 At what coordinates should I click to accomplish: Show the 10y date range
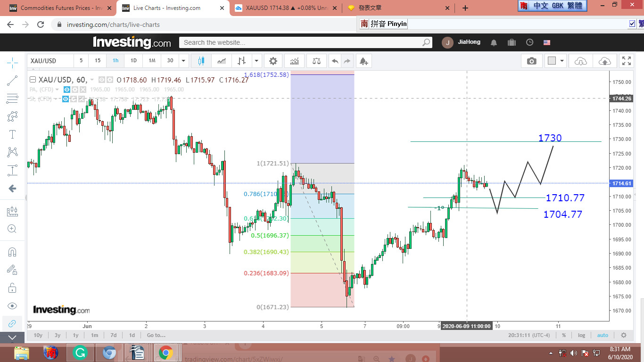[38, 335]
